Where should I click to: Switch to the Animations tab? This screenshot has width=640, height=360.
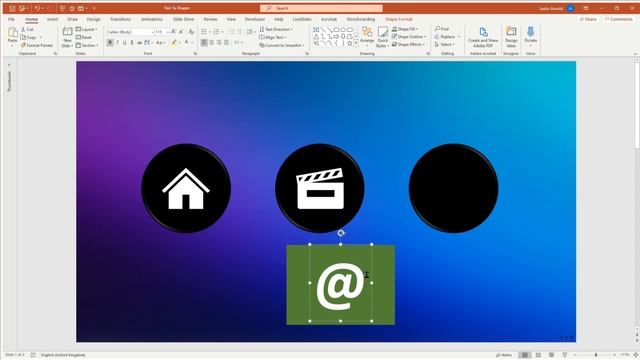pyautogui.click(x=152, y=19)
